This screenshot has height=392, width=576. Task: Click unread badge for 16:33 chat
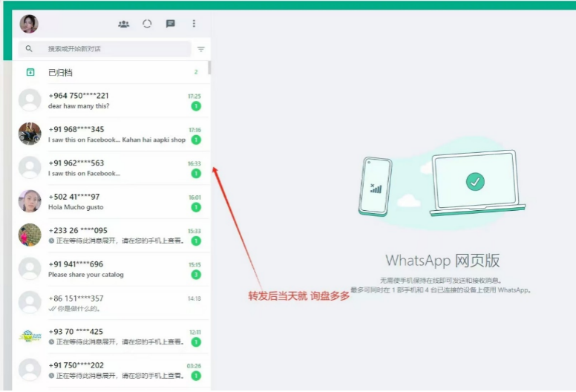196,174
